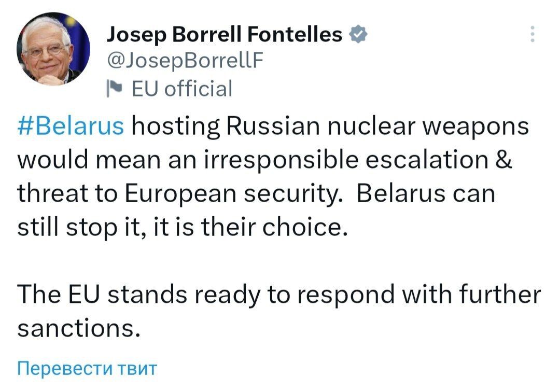The height and width of the screenshot is (392, 560).
Task: Click the "EU official" label
Action: [181, 89]
